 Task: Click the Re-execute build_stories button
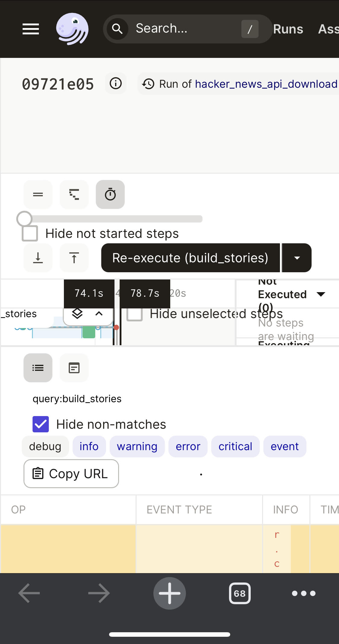190,258
